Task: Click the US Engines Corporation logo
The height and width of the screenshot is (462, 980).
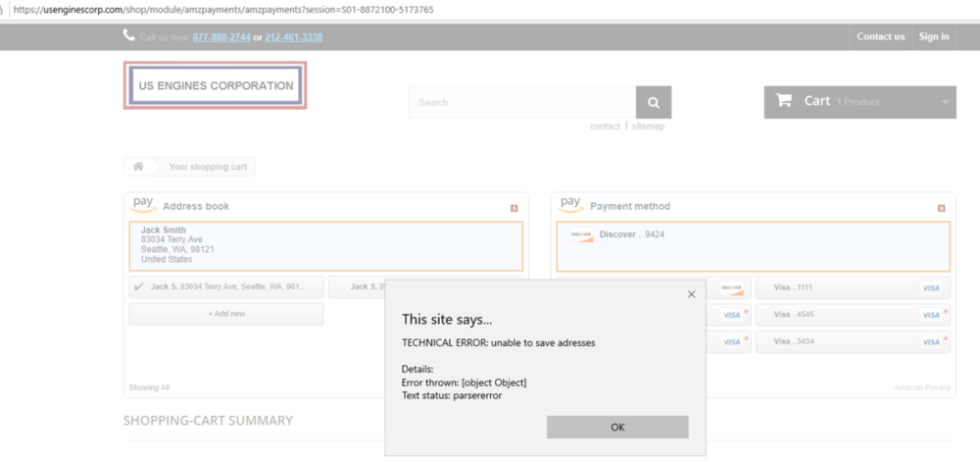Action: [215, 85]
